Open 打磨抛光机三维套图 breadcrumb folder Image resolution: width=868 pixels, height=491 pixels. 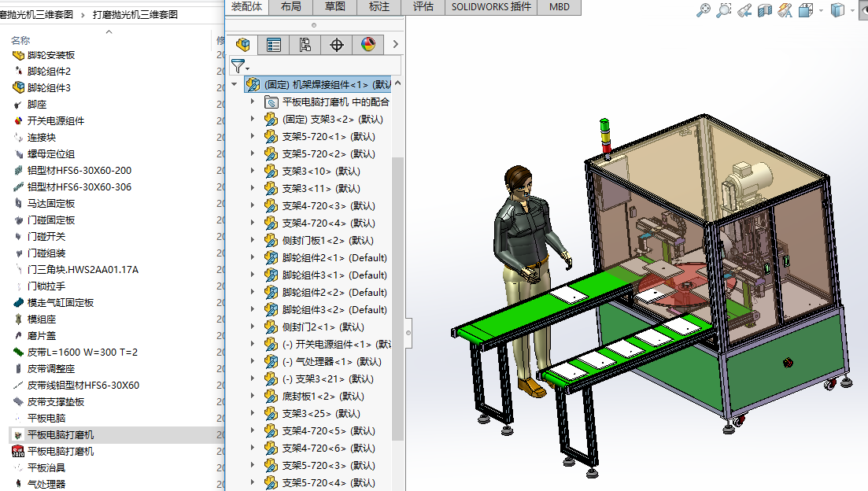click(135, 14)
